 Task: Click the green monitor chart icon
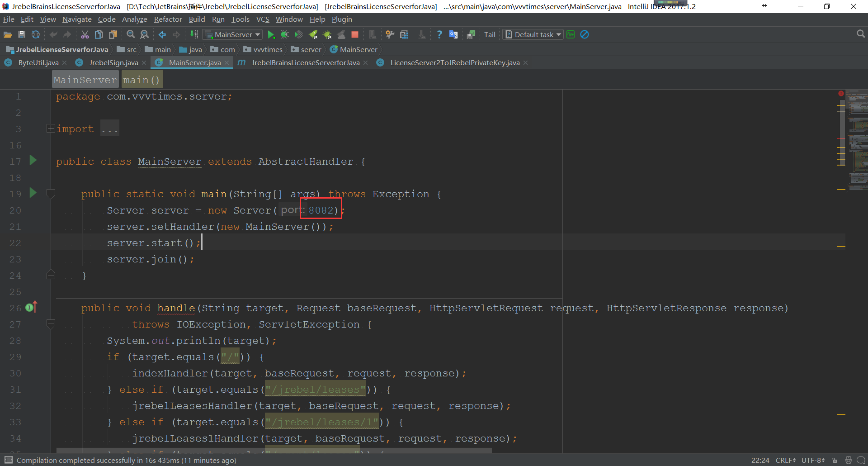[x=571, y=35]
